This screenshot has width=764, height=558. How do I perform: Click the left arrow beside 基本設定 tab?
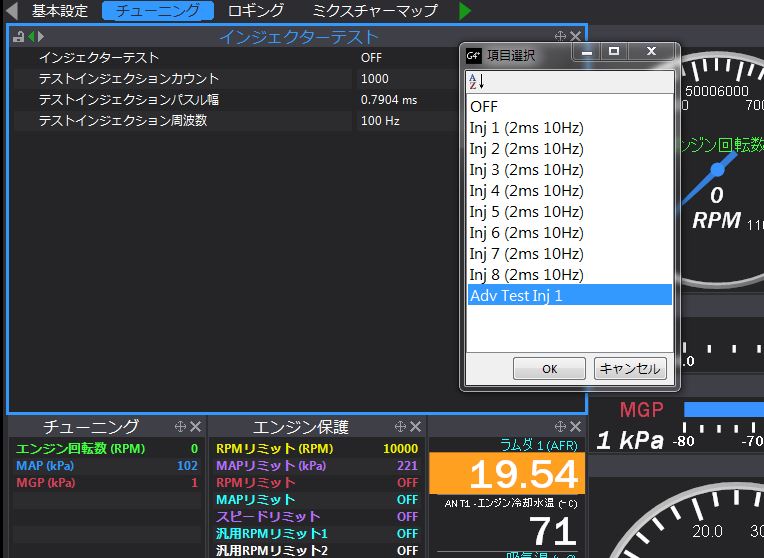[x=11, y=10]
